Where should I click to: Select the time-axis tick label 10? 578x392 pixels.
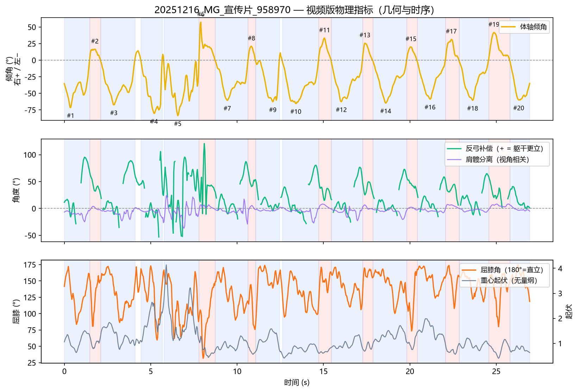(237, 371)
